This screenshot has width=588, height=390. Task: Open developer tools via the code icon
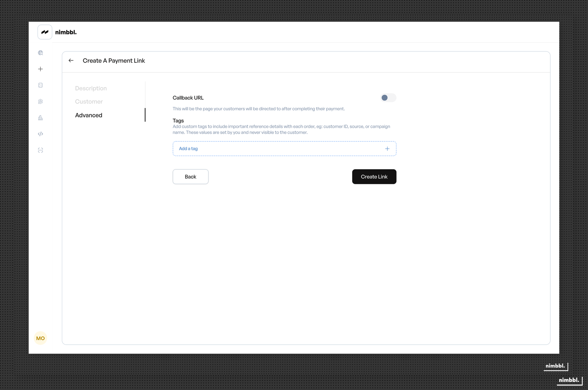pyautogui.click(x=40, y=134)
